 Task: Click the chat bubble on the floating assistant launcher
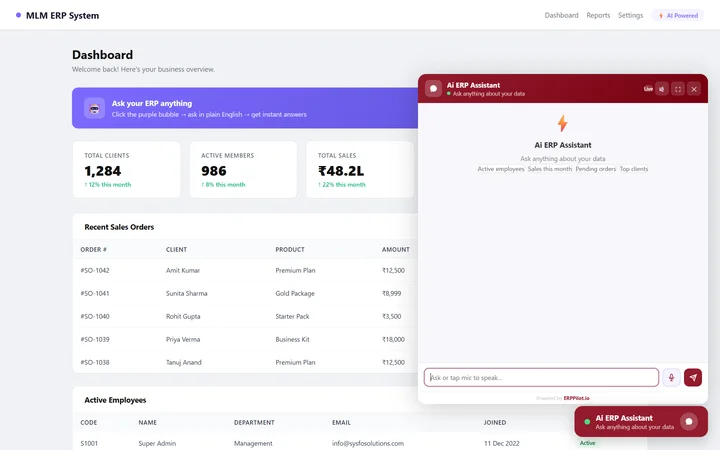click(x=689, y=422)
